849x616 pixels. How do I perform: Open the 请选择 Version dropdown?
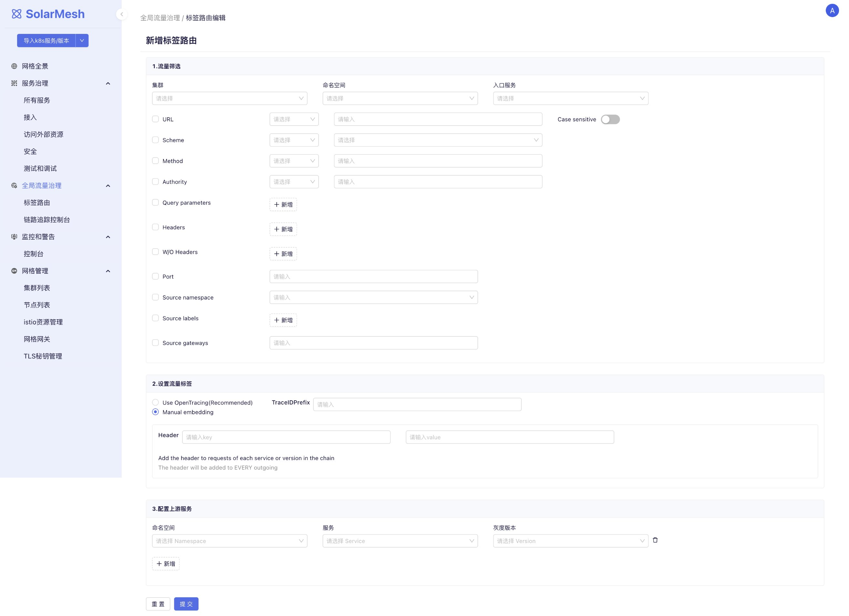pyautogui.click(x=570, y=541)
